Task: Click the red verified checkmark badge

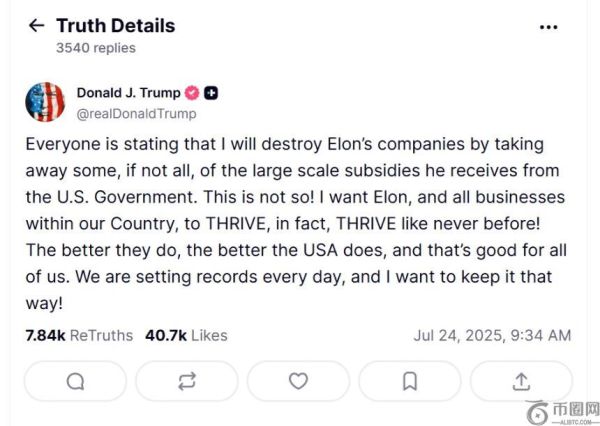Action: (x=192, y=93)
